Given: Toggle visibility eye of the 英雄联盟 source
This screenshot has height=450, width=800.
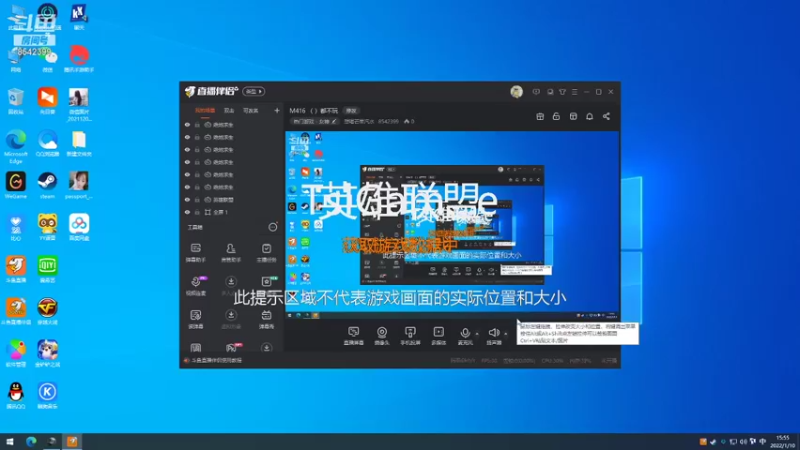Looking at the screenshot, I should [x=187, y=199].
